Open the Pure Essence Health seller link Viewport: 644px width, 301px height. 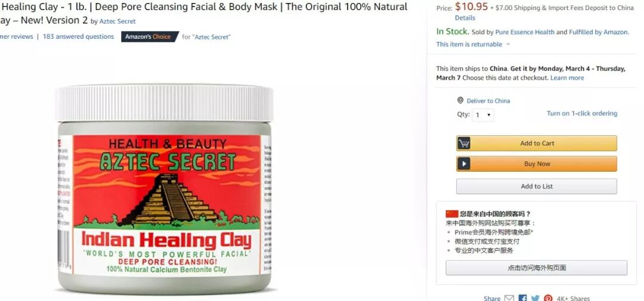(x=525, y=32)
